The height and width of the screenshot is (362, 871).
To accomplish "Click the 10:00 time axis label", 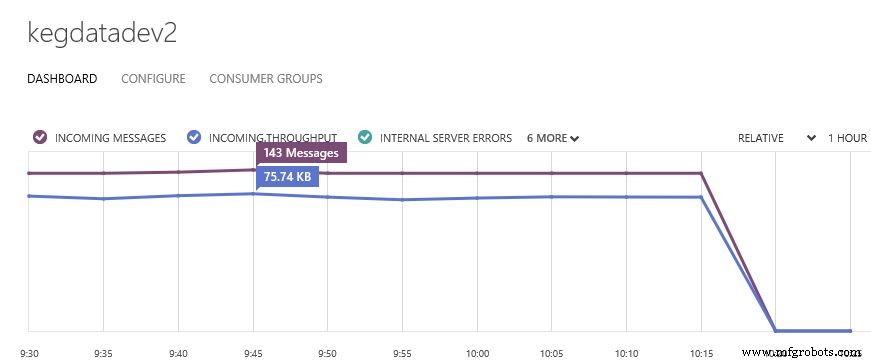I will click(477, 353).
